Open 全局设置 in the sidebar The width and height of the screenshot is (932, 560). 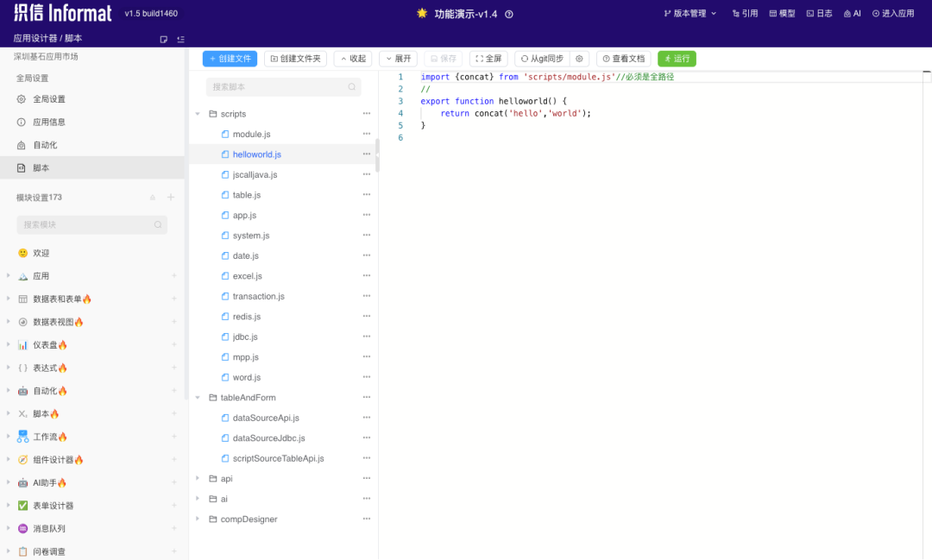click(x=48, y=99)
